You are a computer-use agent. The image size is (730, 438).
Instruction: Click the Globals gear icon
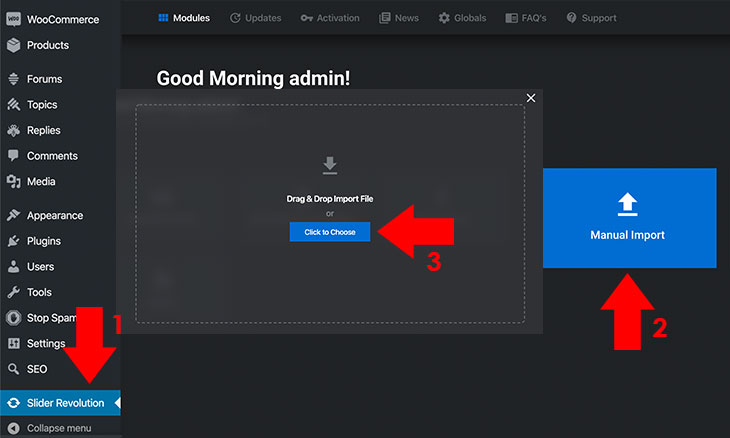click(444, 18)
